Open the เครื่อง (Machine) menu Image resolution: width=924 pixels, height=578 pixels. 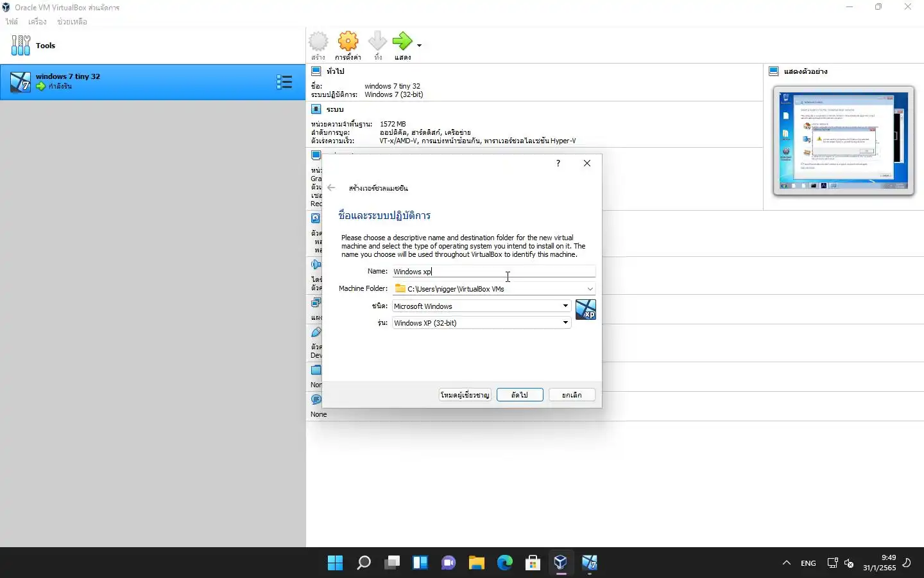coord(37,22)
